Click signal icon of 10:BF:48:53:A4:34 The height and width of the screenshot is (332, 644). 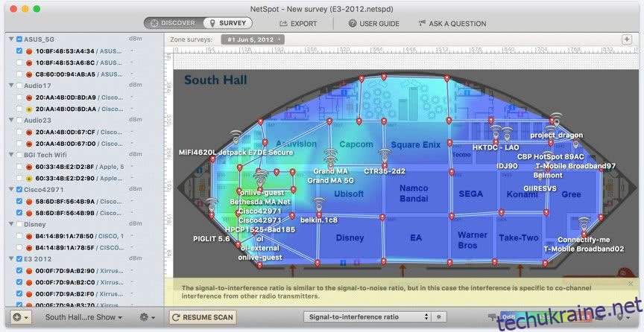29,51
